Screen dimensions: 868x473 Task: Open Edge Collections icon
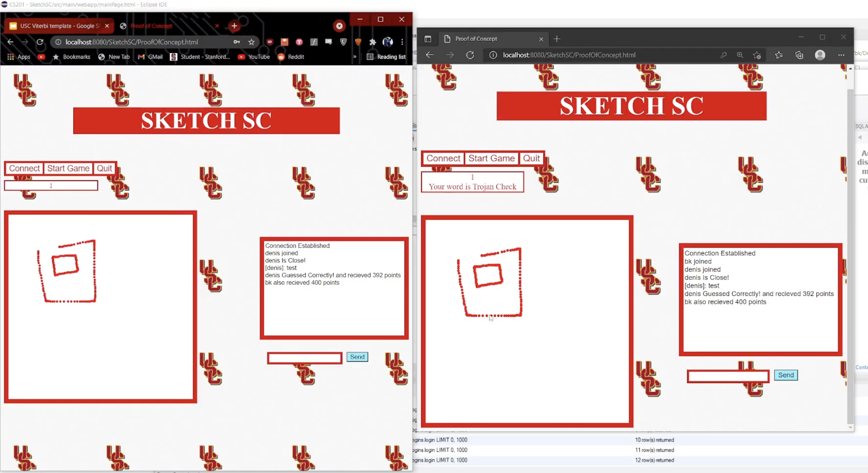pos(799,55)
